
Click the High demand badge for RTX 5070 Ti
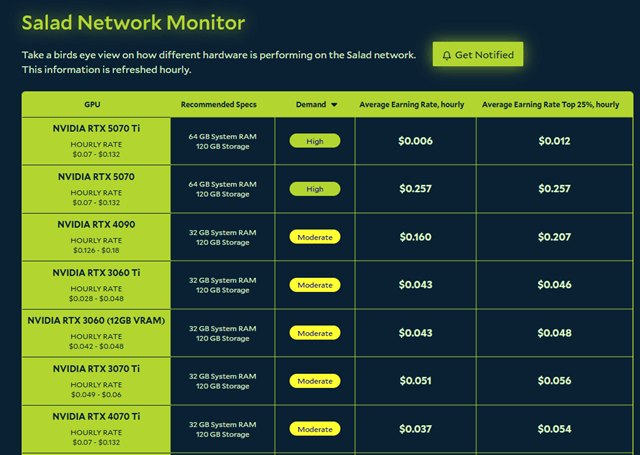315,141
